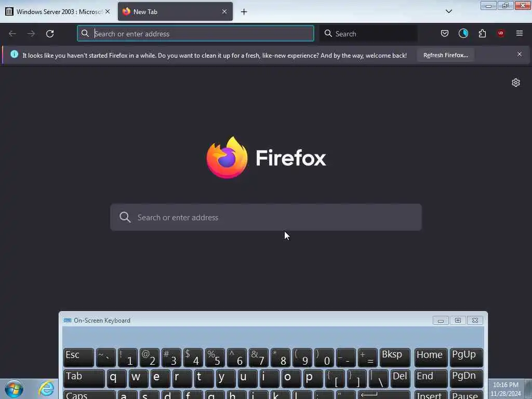This screenshot has width=532, height=399.
Task: Minimize the On-Screen Keyboard window
Action: point(441,320)
